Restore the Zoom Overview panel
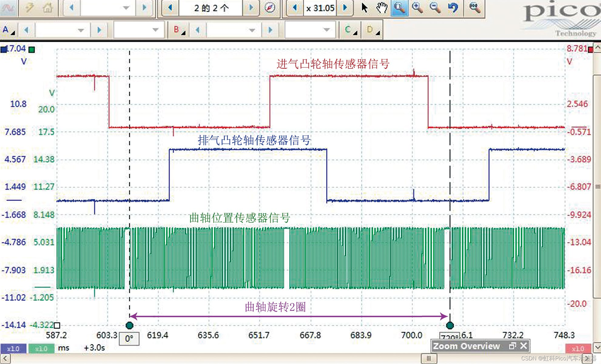601x364 pixels. coord(512,346)
